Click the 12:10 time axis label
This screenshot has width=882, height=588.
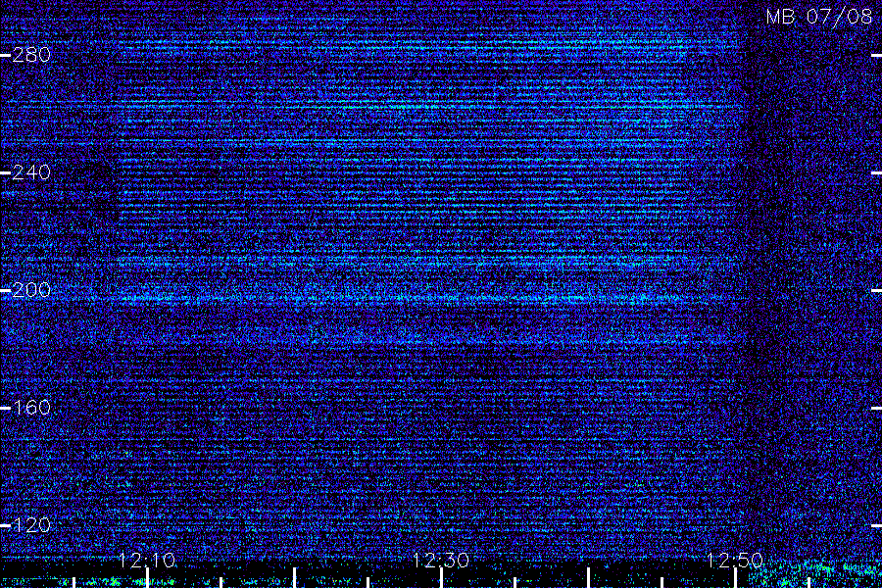147,560
